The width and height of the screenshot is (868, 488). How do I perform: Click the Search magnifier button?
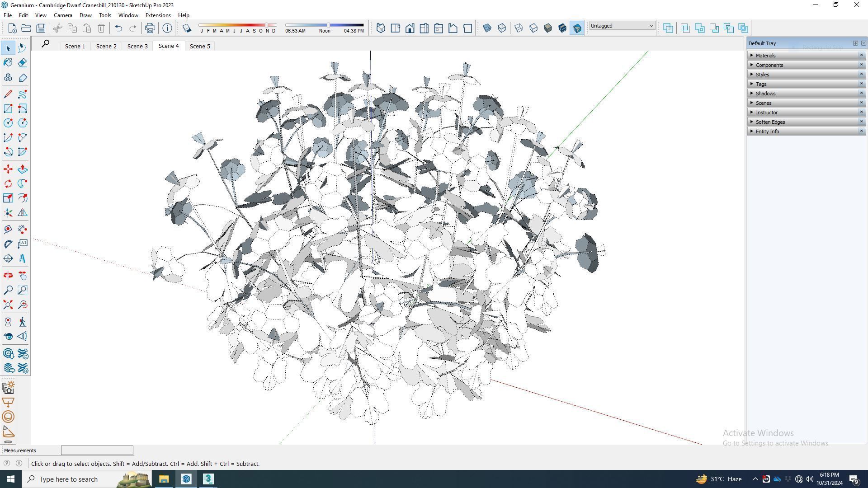coord(46,44)
